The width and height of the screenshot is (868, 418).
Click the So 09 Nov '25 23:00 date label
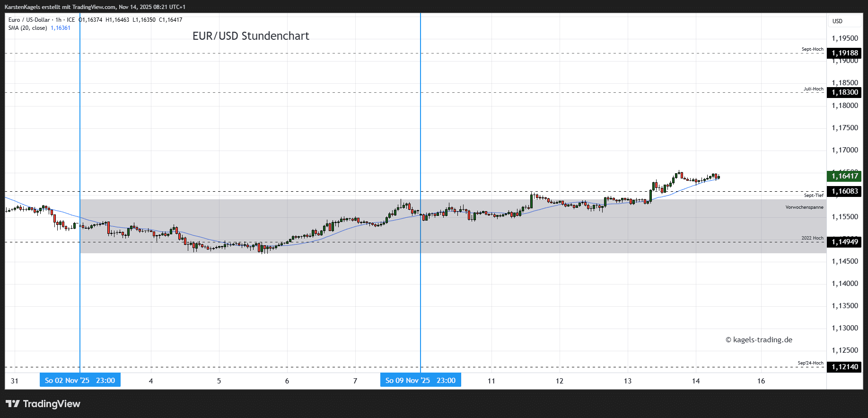pyautogui.click(x=421, y=381)
